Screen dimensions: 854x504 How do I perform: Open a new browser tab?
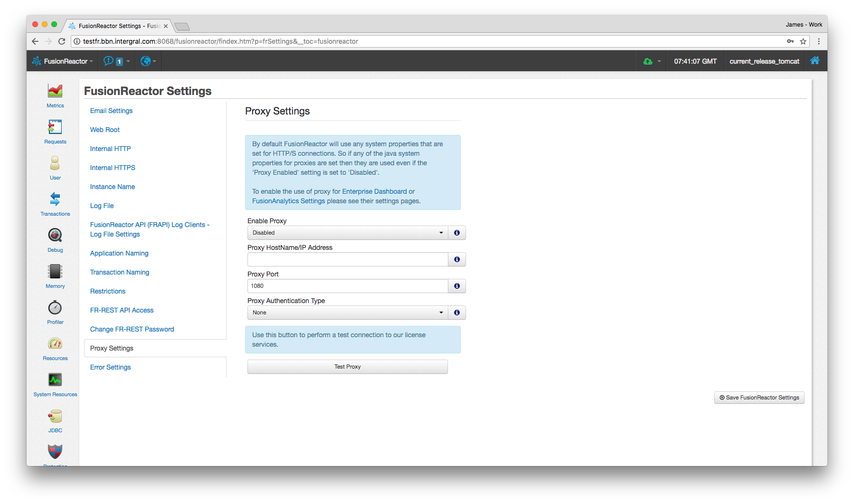click(182, 26)
